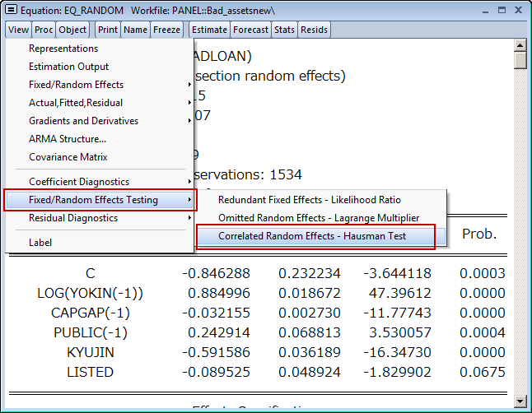Click the Resids toolbar button
Screen dimensions: 532x413
pyautogui.click(x=314, y=30)
